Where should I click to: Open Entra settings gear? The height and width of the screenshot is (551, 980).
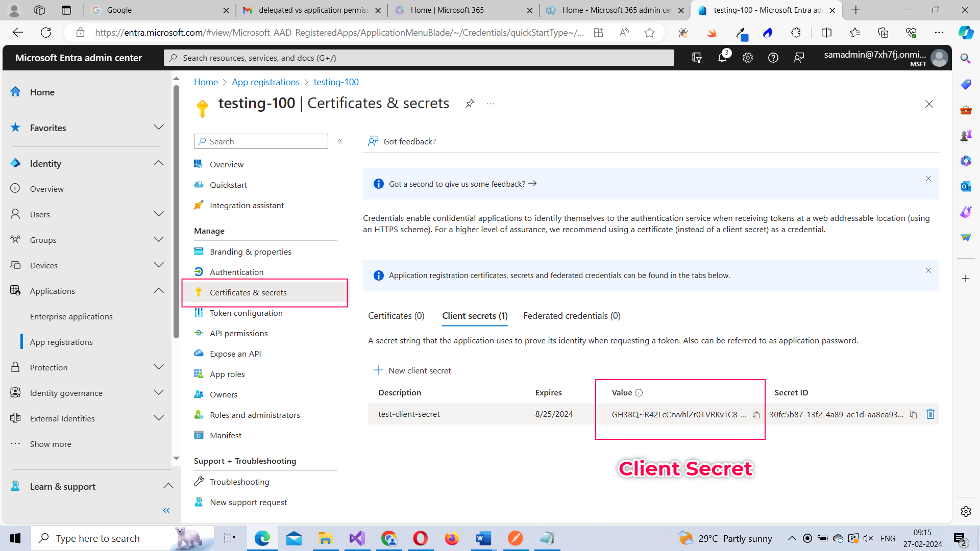pyautogui.click(x=747, y=58)
